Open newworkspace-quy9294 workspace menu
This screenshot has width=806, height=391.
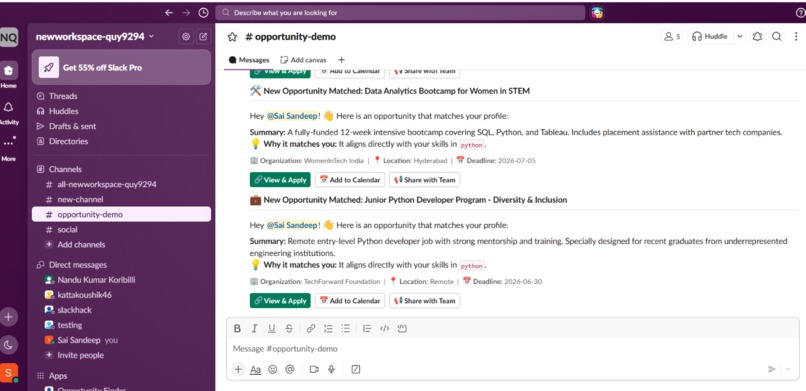click(x=94, y=36)
